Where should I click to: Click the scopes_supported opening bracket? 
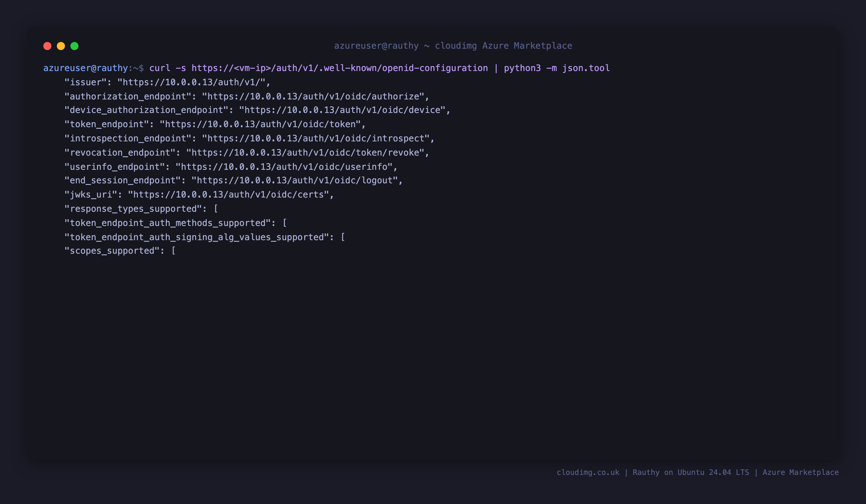[x=174, y=251]
